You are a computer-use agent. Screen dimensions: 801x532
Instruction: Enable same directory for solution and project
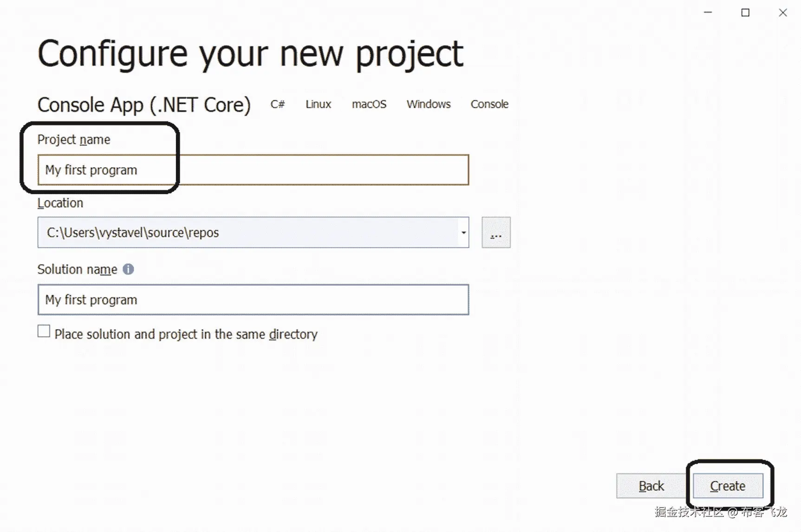44,331
